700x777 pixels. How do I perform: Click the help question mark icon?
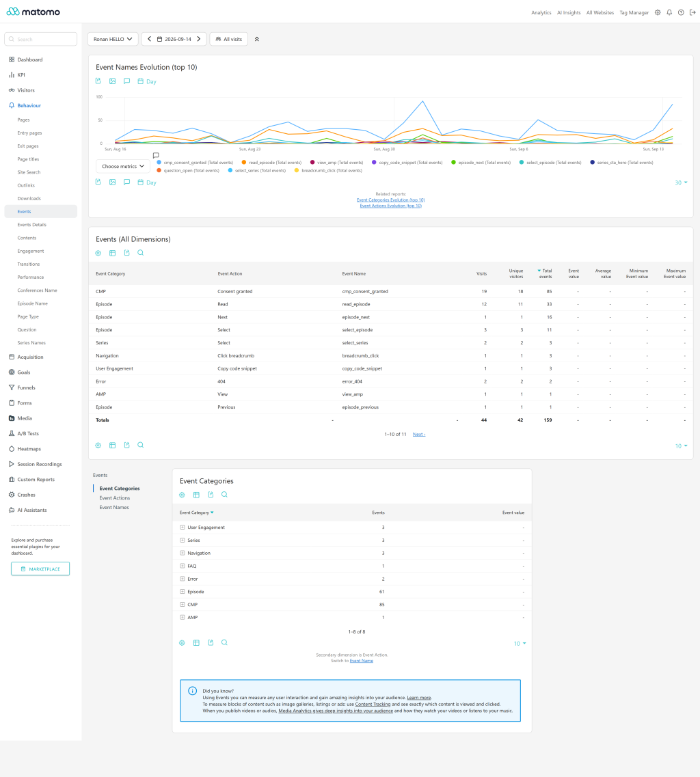pos(681,12)
